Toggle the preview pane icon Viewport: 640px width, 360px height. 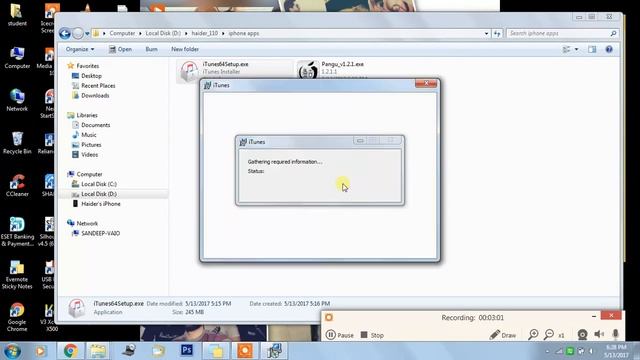click(592, 49)
